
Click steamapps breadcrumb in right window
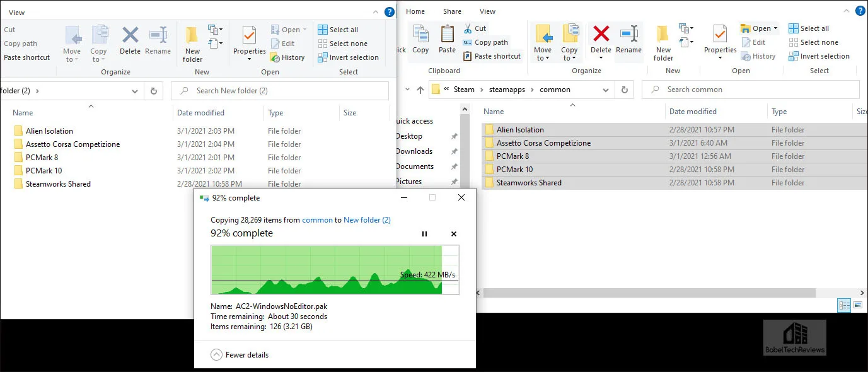tap(507, 90)
